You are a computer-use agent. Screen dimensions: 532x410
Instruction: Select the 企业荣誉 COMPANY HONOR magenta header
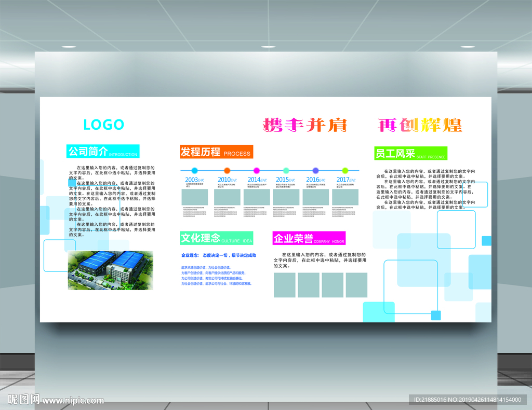pyautogui.click(x=309, y=238)
